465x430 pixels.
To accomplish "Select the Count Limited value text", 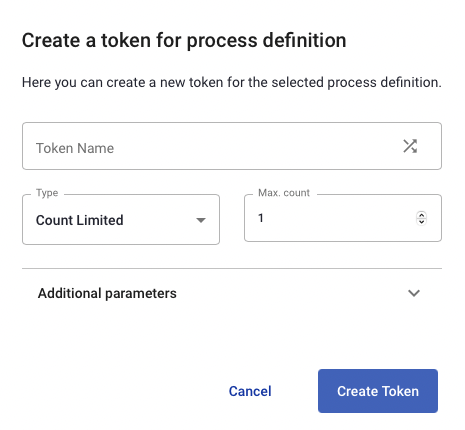I will [80, 220].
